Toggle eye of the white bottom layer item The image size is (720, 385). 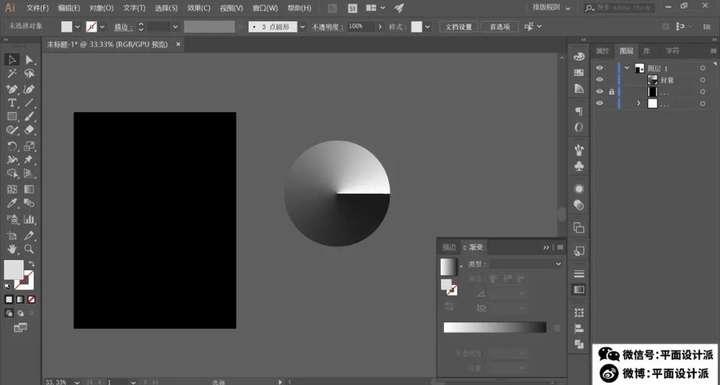coord(599,103)
